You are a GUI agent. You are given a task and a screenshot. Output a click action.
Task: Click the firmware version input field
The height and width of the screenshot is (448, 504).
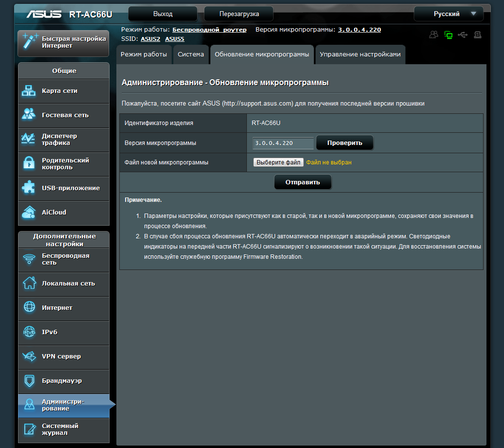(x=283, y=143)
